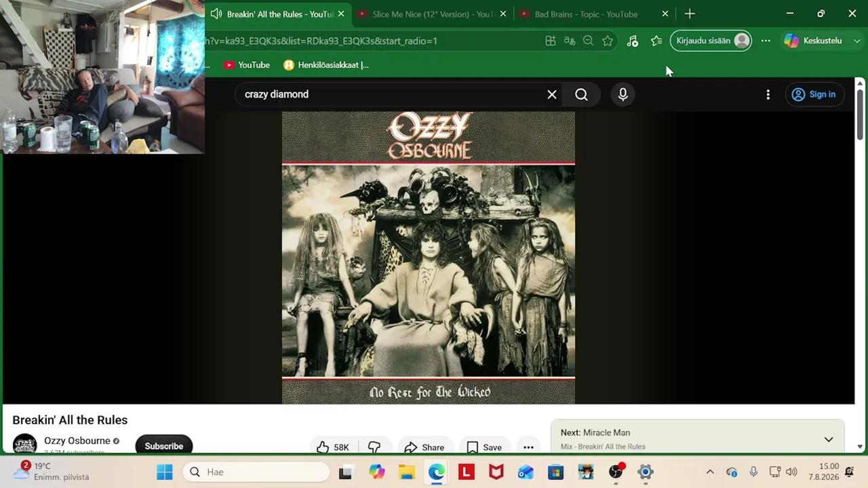Image resolution: width=868 pixels, height=488 pixels.
Task: Open more actions menu beside Save
Action: pyautogui.click(x=528, y=447)
